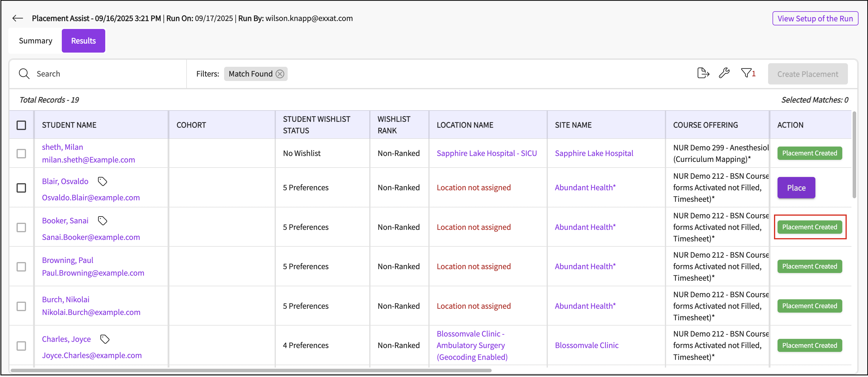Open the filter funnel icon

click(746, 73)
